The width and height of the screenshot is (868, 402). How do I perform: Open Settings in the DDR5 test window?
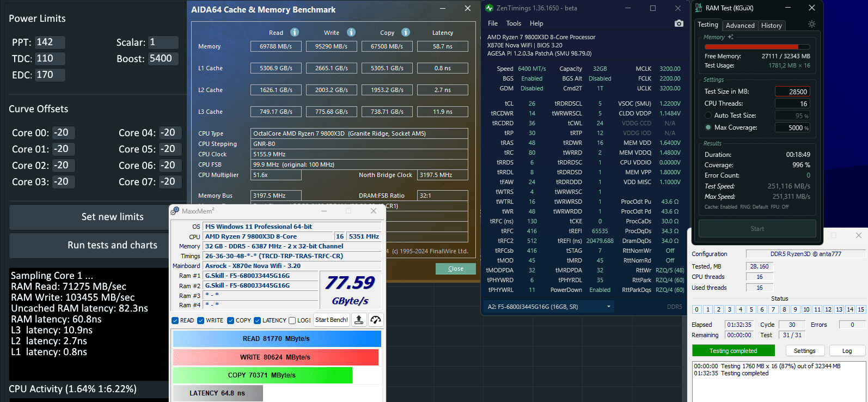point(805,351)
